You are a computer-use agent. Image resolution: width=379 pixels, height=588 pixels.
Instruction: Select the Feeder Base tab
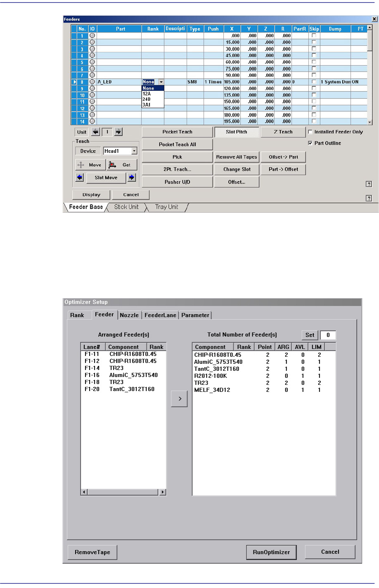pyautogui.click(x=86, y=207)
